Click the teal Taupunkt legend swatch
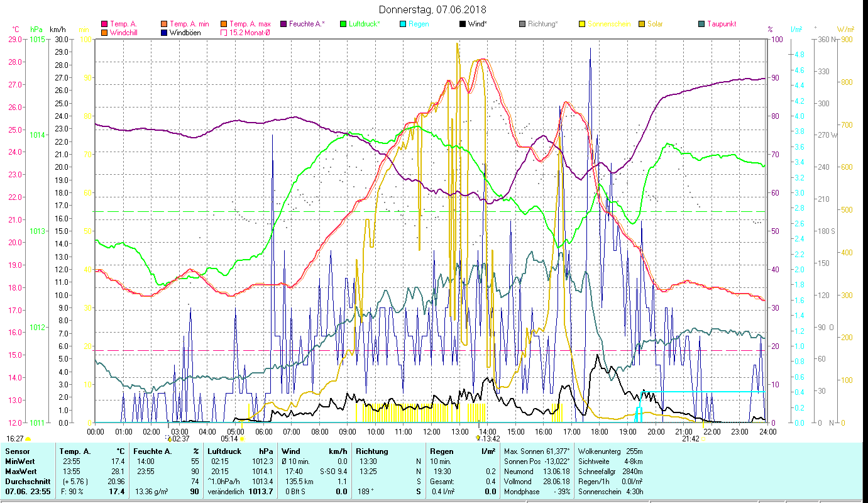This screenshot has height=503, width=868. pyautogui.click(x=701, y=24)
